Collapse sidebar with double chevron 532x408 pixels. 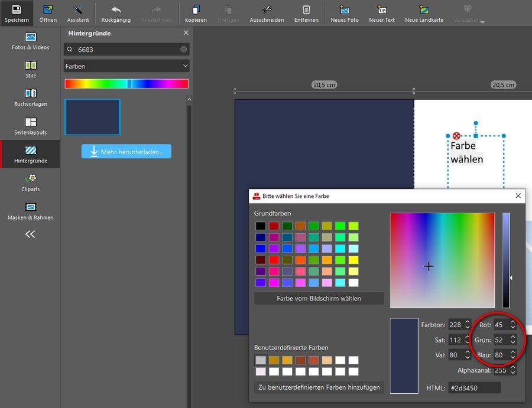30,234
